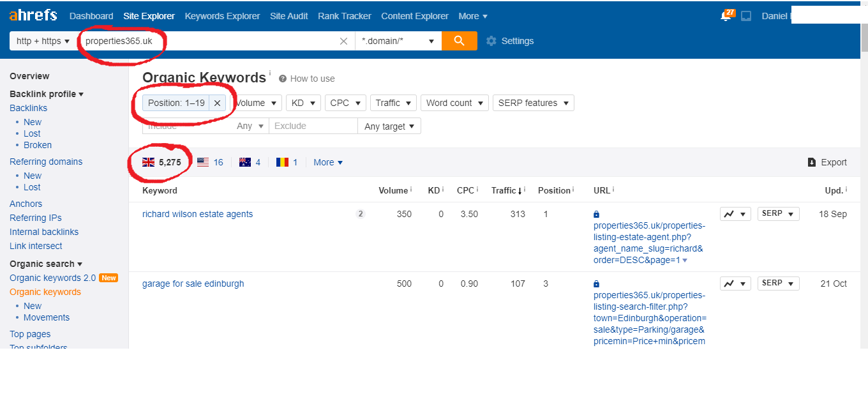Image resolution: width=868 pixels, height=401 pixels.
Task: Open Referring IPs in sidebar
Action: pos(36,218)
